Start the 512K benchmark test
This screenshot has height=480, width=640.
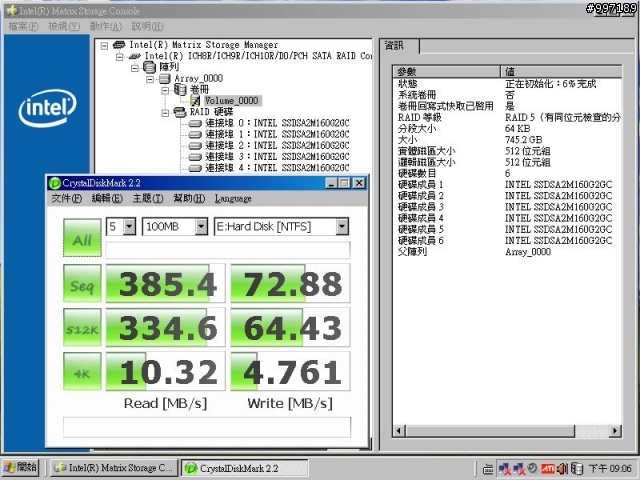[82, 328]
